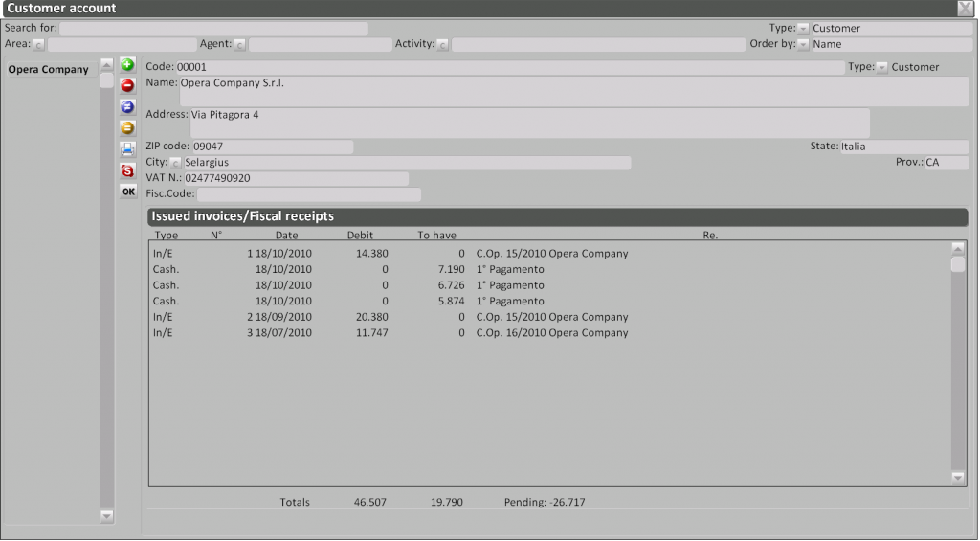This screenshot has height=541, width=980.
Task: Click the yellow equals icon
Action: [x=127, y=128]
